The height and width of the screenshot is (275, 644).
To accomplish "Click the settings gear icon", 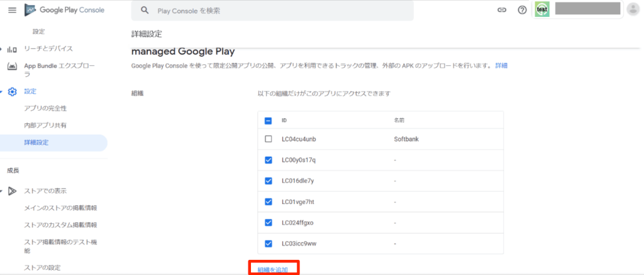I will pyautogui.click(x=13, y=92).
